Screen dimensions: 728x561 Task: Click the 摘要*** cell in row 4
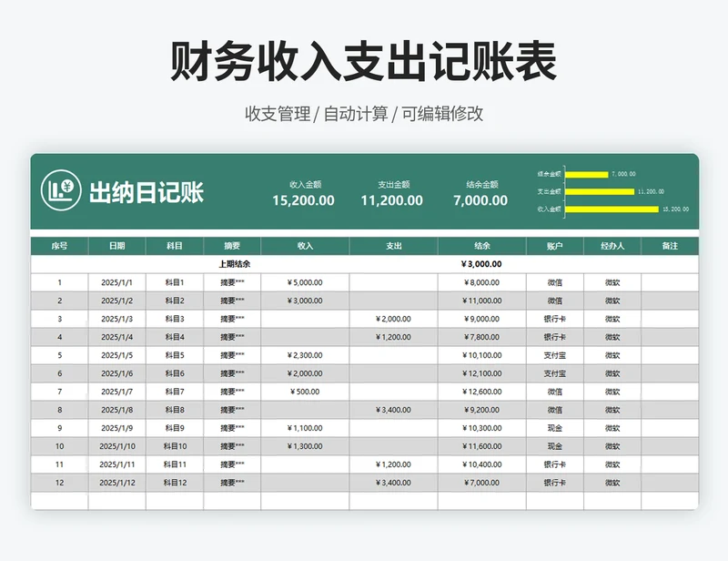232,337
